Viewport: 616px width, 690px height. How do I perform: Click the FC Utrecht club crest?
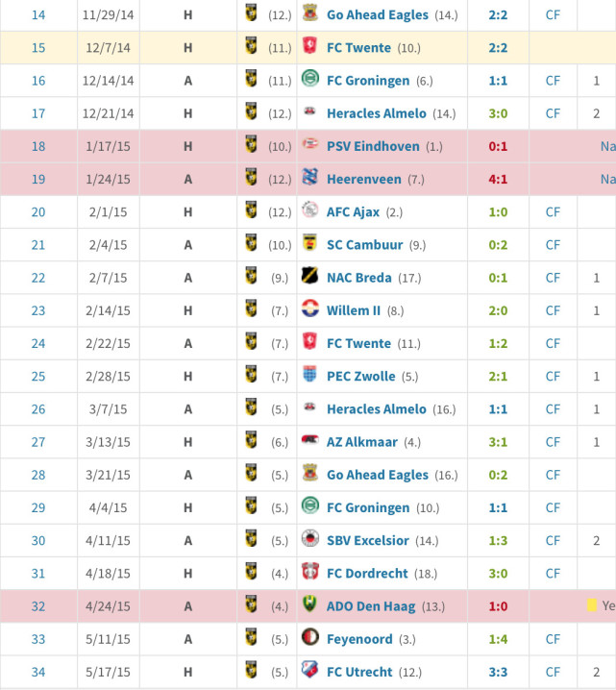tap(309, 672)
